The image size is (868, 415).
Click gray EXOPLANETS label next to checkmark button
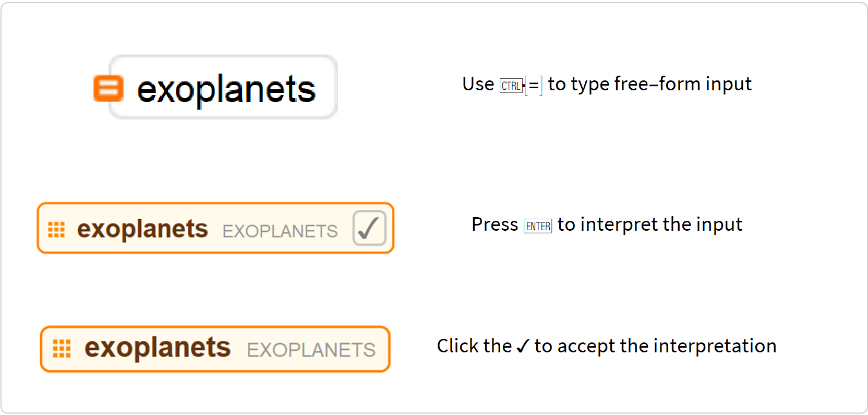280,231
